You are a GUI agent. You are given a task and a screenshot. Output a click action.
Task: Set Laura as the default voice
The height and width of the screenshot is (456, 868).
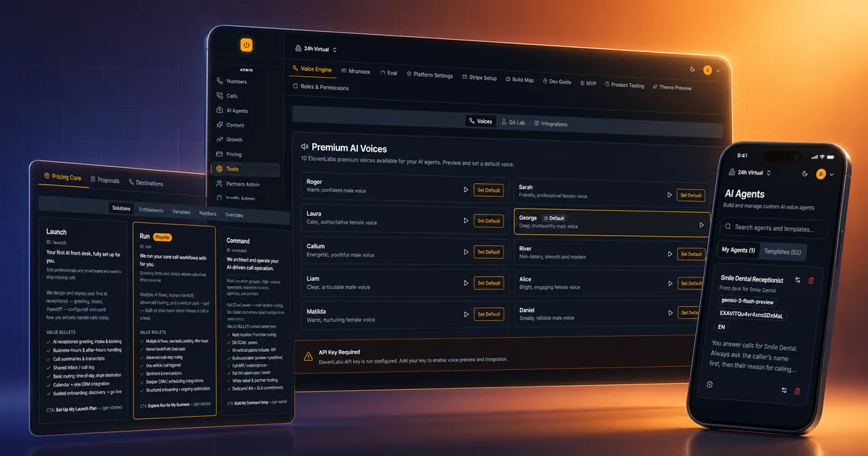coord(488,221)
